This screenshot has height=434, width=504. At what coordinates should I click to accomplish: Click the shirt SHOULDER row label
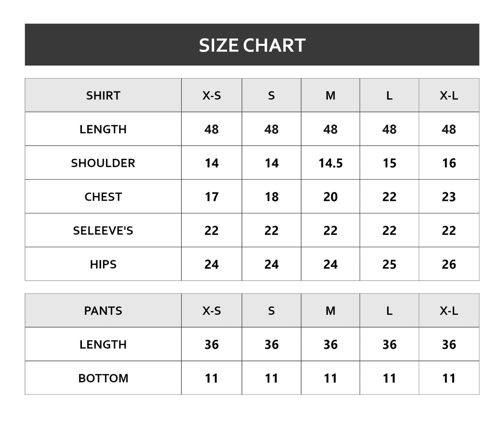tap(103, 163)
